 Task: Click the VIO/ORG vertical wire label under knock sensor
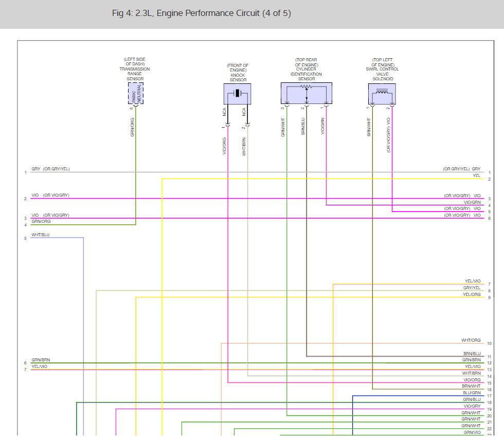point(224,146)
